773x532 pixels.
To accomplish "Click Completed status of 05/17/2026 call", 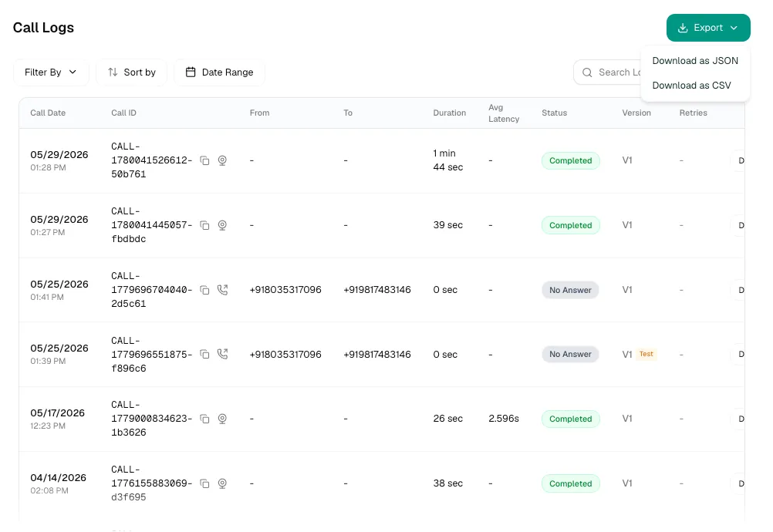I will [x=570, y=419].
